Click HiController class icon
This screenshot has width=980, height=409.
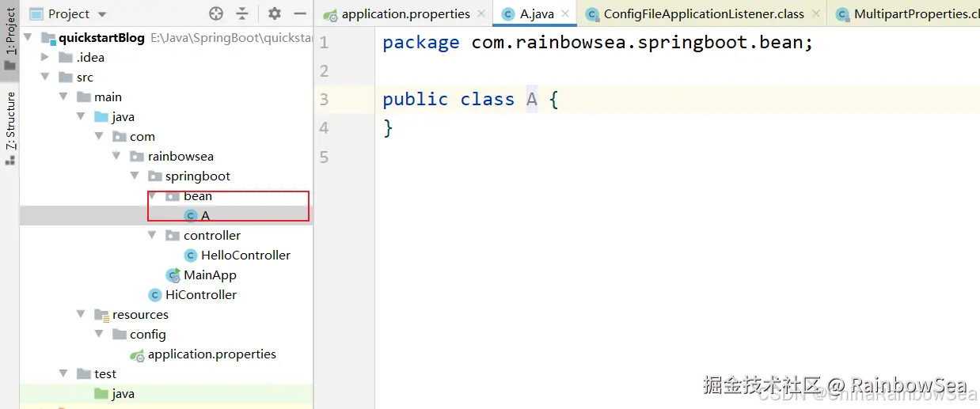click(155, 294)
